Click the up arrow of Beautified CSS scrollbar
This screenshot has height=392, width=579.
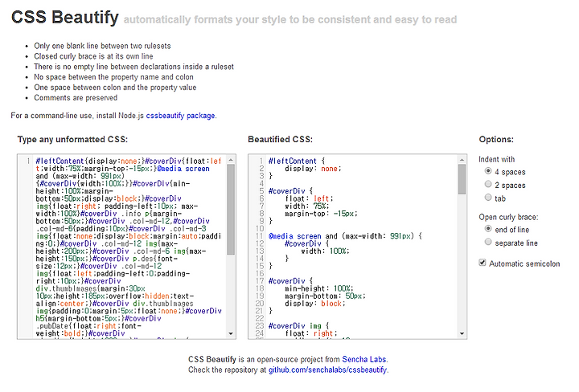tap(462, 160)
